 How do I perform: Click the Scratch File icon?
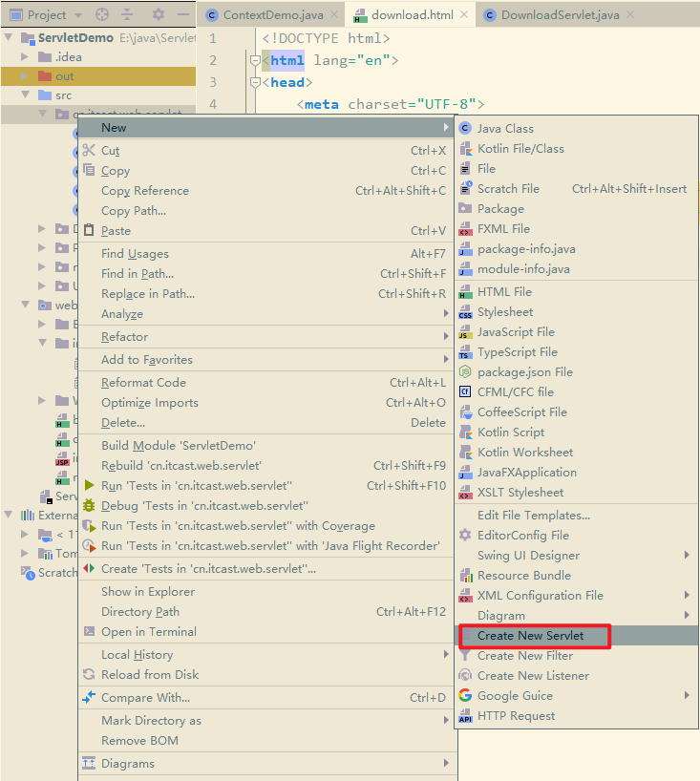[465, 188]
